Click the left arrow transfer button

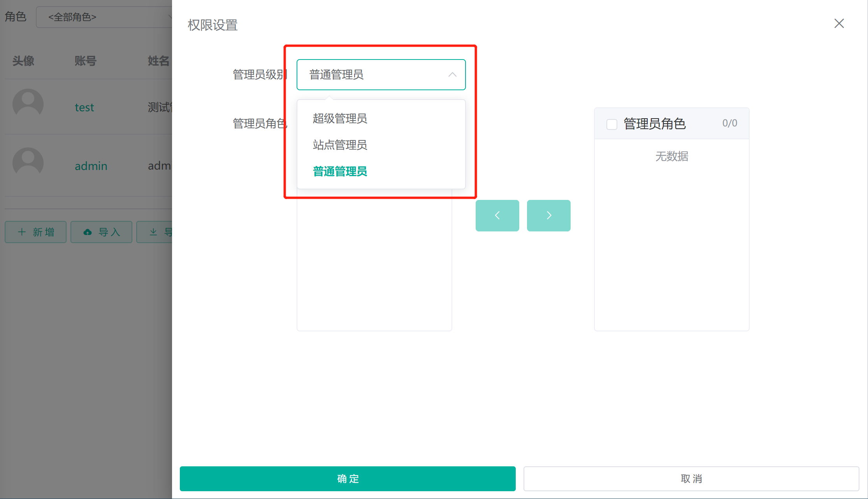point(497,215)
